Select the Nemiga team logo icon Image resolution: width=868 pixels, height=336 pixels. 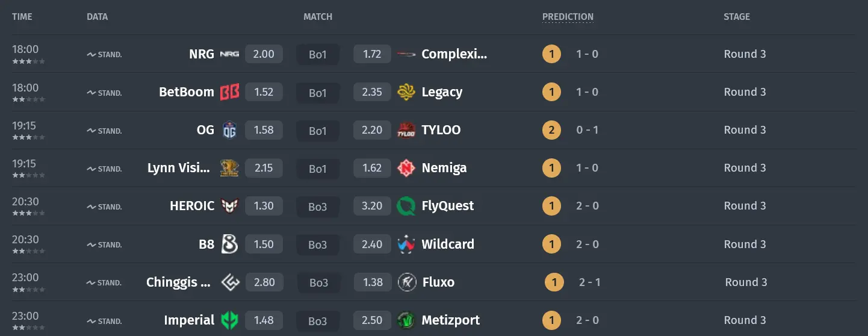tap(407, 168)
